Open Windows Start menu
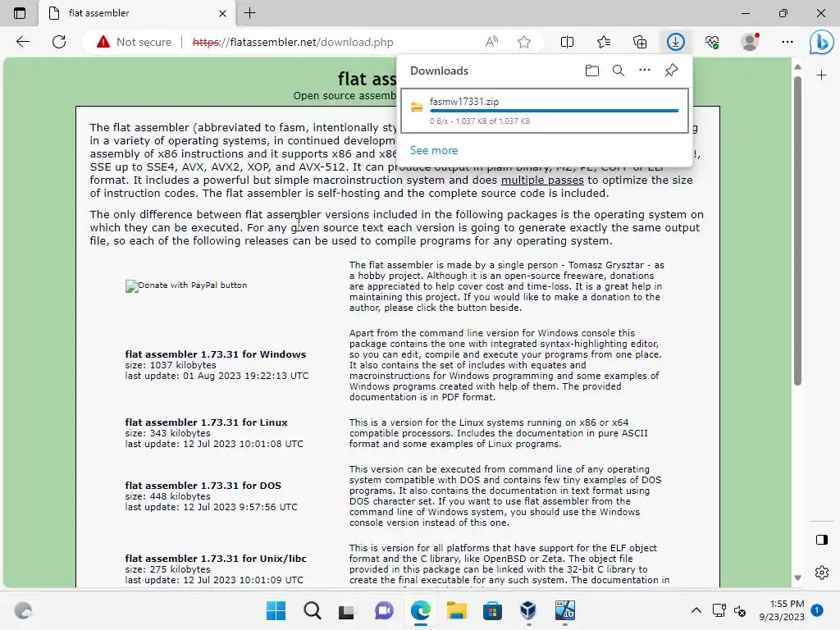The height and width of the screenshot is (630, 840). 276,610
